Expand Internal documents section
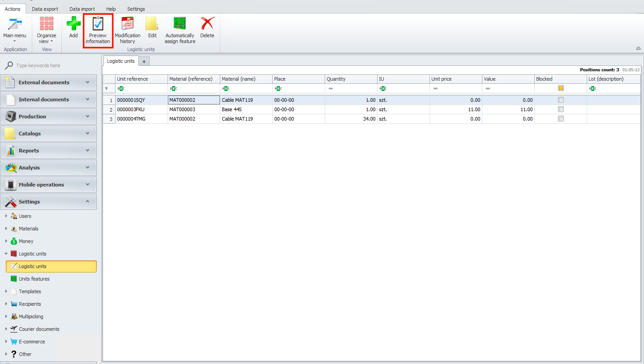The width and height of the screenshot is (644, 364). coord(48,100)
